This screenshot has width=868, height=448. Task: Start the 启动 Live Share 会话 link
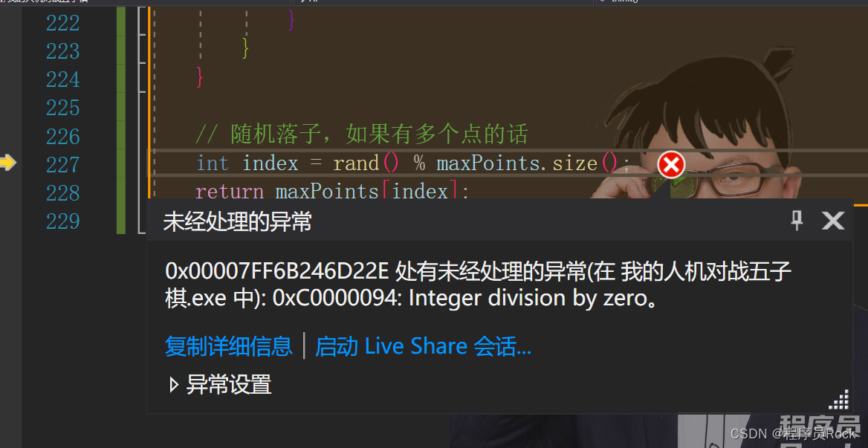pyautogui.click(x=423, y=346)
